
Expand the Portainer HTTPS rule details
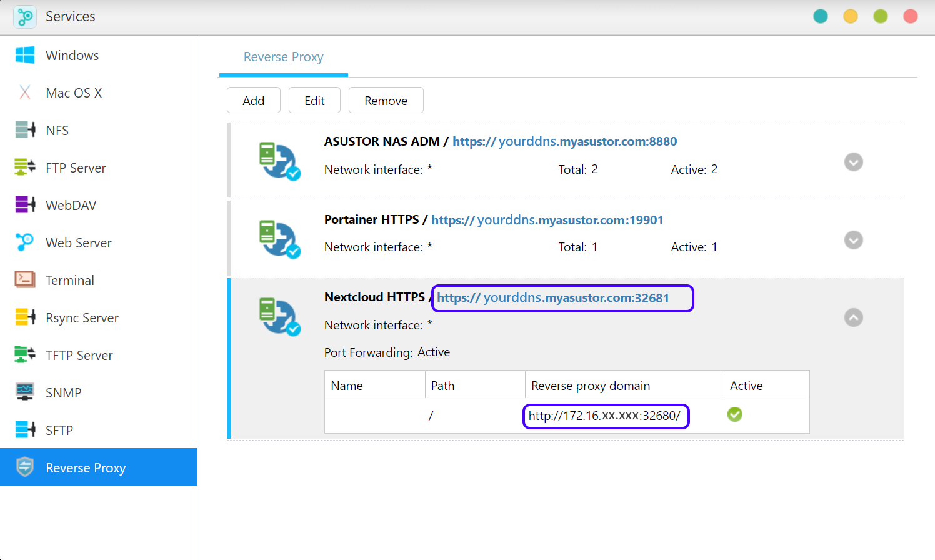coord(854,240)
